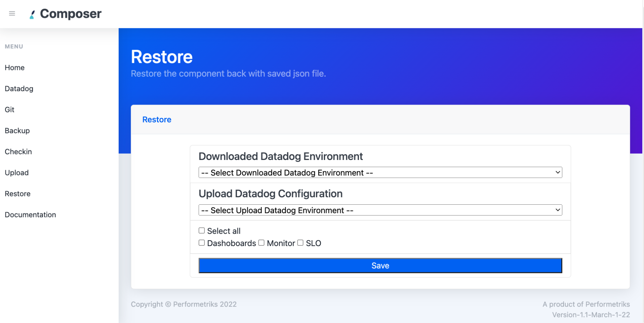Go to the Checkin section
The width and height of the screenshot is (644, 323).
pos(18,152)
